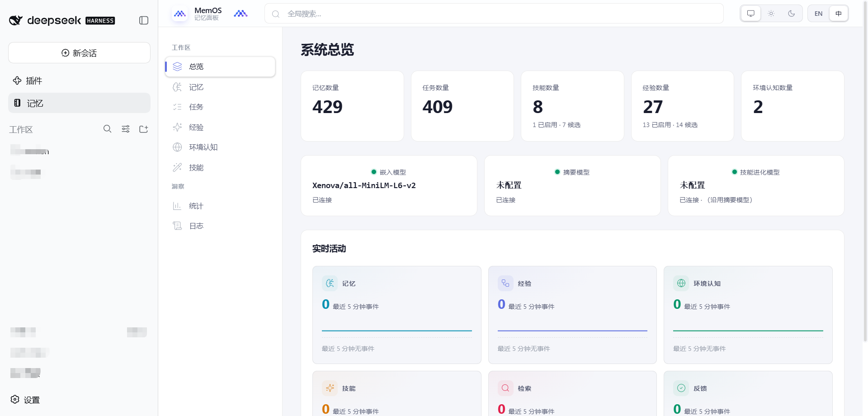The image size is (868, 416).
Task: Click the 反馈 checkmark icon in 实时活动
Action: coord(681,388)
